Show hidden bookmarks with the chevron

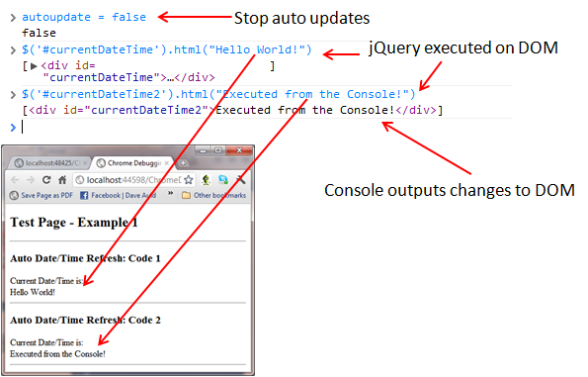(x=171, y=193)
